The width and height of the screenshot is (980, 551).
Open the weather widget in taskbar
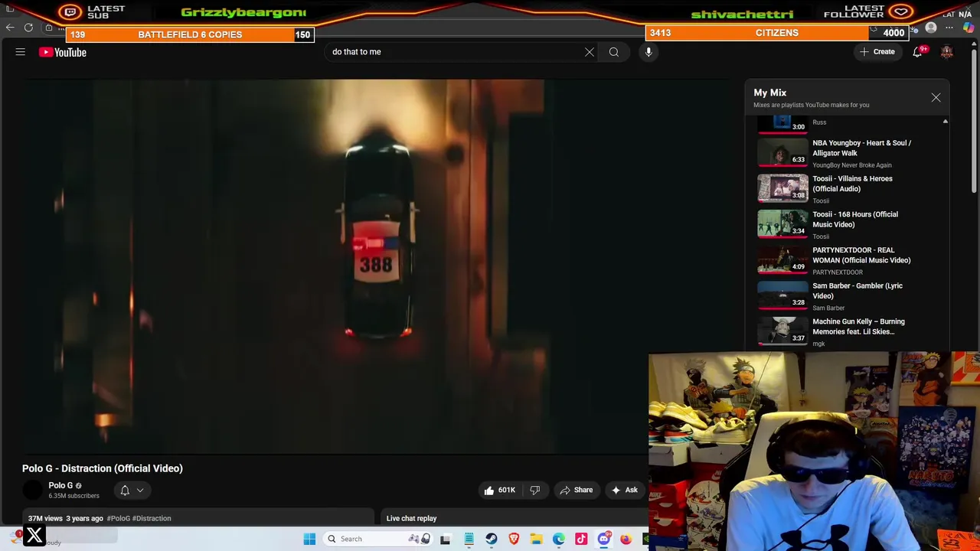65,537
